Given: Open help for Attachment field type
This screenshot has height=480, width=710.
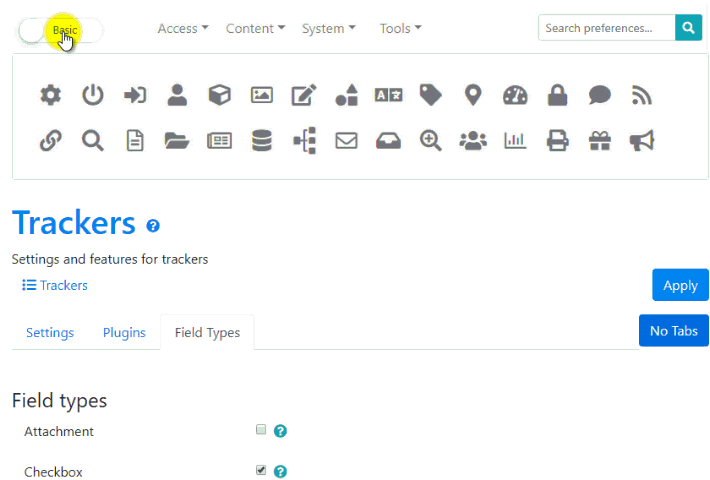Looking at the screenshot, I should coord(280,431).
